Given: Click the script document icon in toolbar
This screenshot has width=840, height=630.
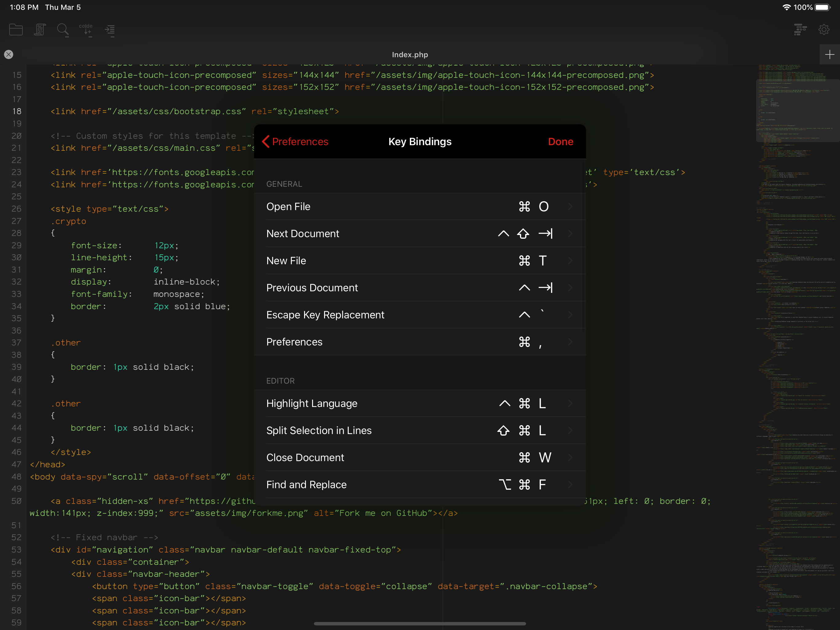Looking at the screenshot, I should pos(39,30).
